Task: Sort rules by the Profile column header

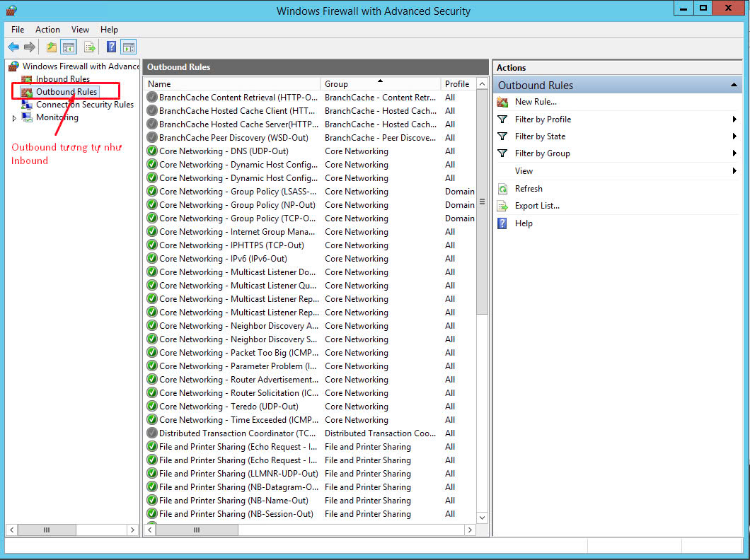Action: pos(458,83)
